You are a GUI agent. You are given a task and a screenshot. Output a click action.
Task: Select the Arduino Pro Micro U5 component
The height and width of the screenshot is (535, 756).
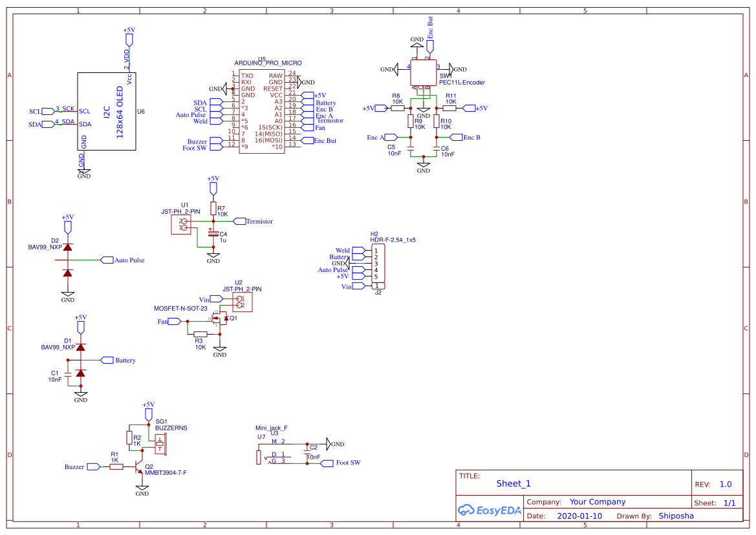tap(262, 112)
